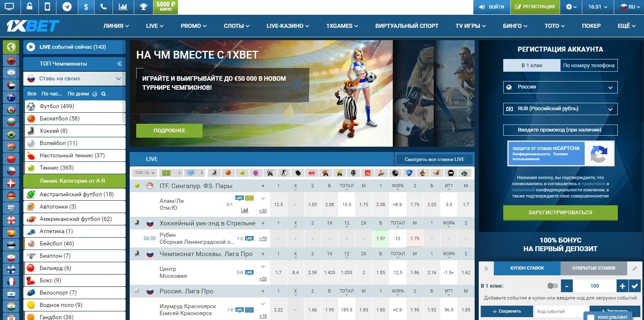Open the statistics bar-chart icon in top bar

pos(123,7)
